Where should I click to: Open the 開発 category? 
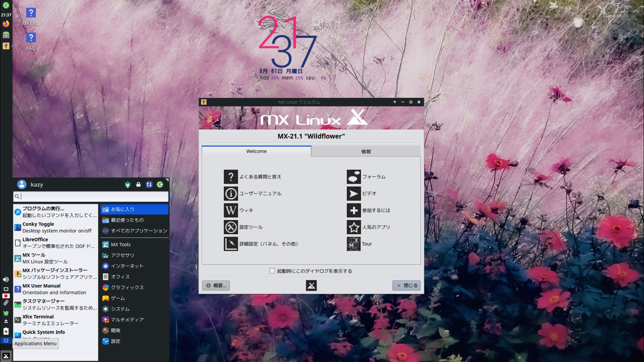(x=134, y=331)
